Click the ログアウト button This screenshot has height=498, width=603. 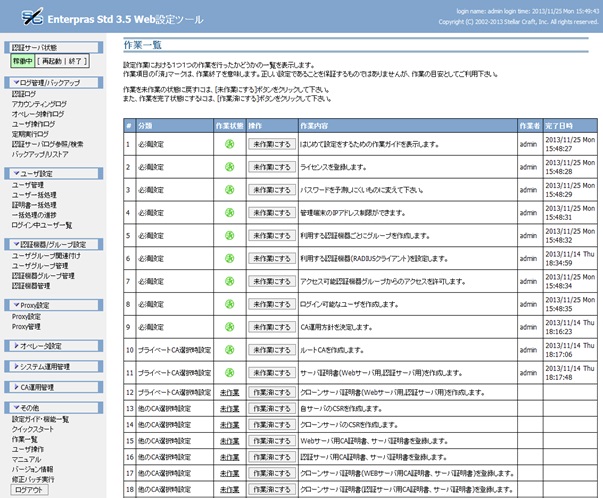(30, 490)
